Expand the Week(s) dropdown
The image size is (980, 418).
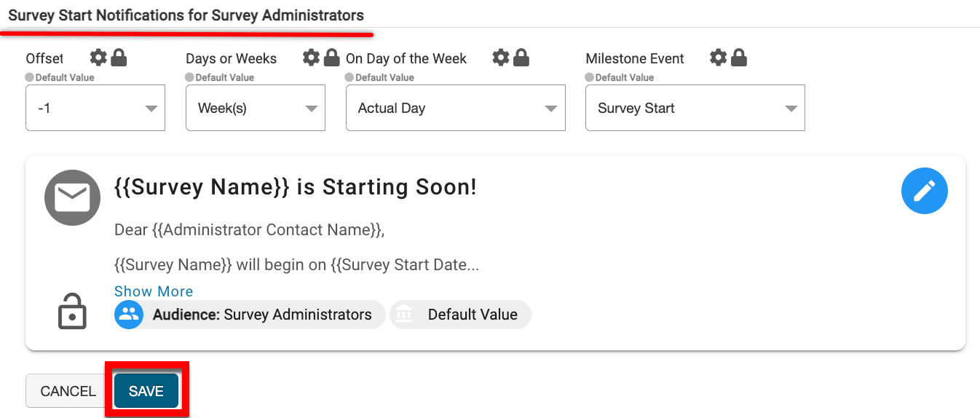256,109
